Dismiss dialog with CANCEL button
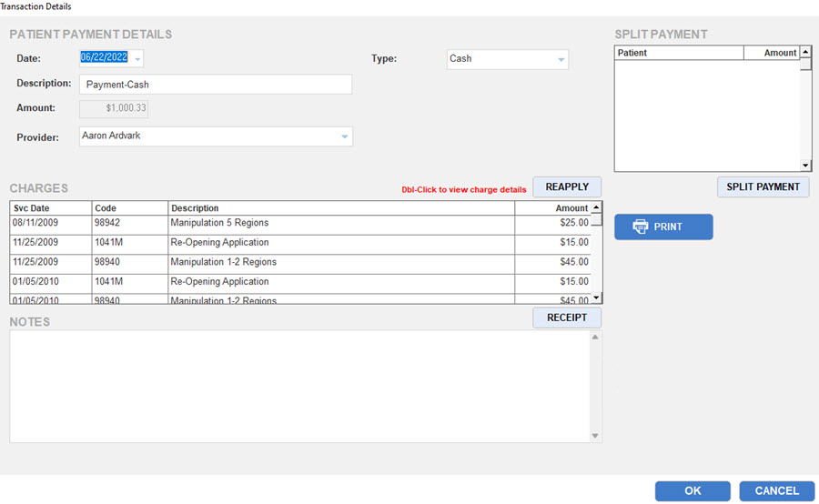Image resolution: width=819 pixels, height=504 pixels. coord(776,490)
